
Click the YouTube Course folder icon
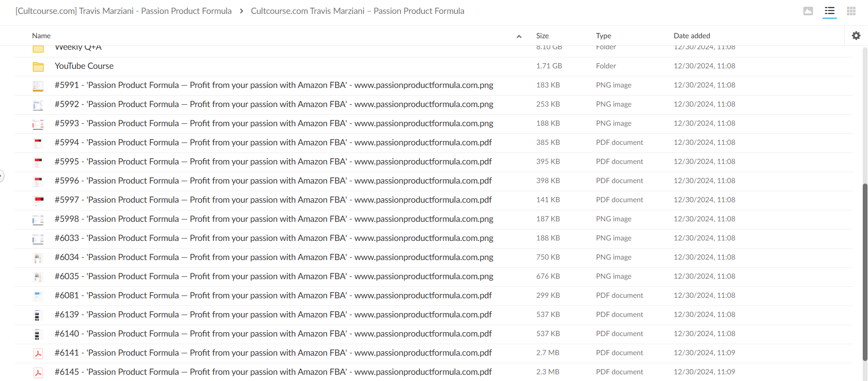[x=38, y=66]
